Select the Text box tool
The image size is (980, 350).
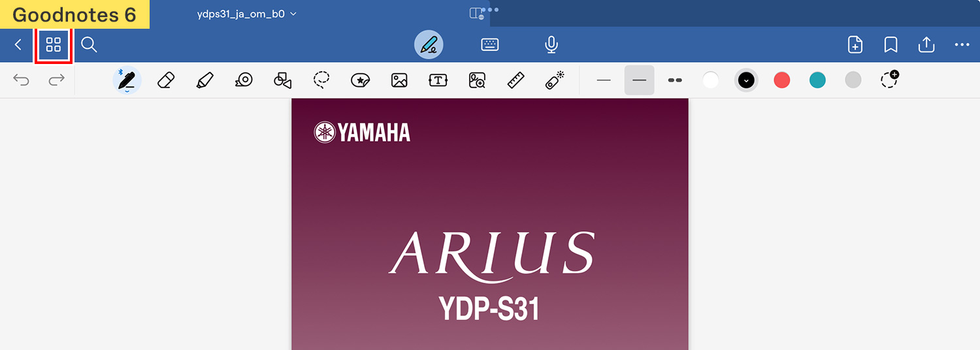coord(438,80)
